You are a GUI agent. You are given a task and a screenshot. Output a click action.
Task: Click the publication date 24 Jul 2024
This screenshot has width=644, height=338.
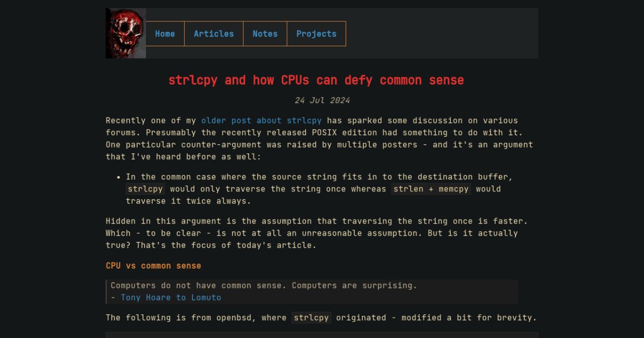point(322,100)
